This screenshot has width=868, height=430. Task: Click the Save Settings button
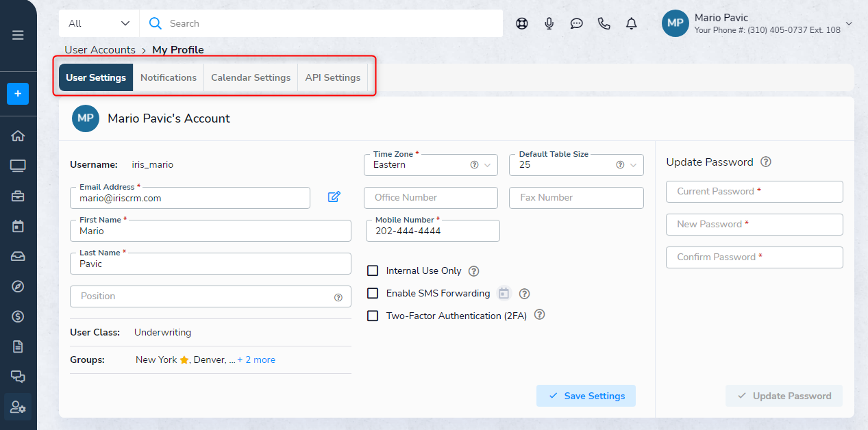(x=586, y=396)
